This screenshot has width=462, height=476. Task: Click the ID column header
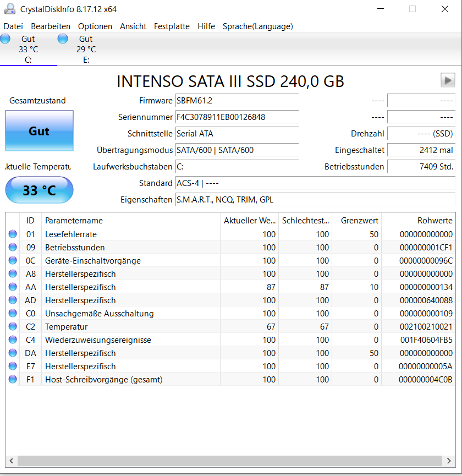point(30,221)
